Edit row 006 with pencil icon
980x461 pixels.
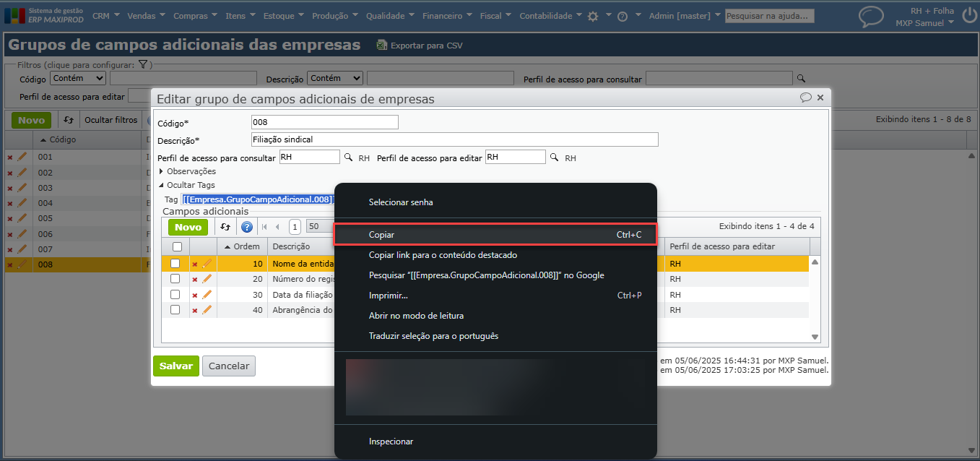click(x=22, y=234)
